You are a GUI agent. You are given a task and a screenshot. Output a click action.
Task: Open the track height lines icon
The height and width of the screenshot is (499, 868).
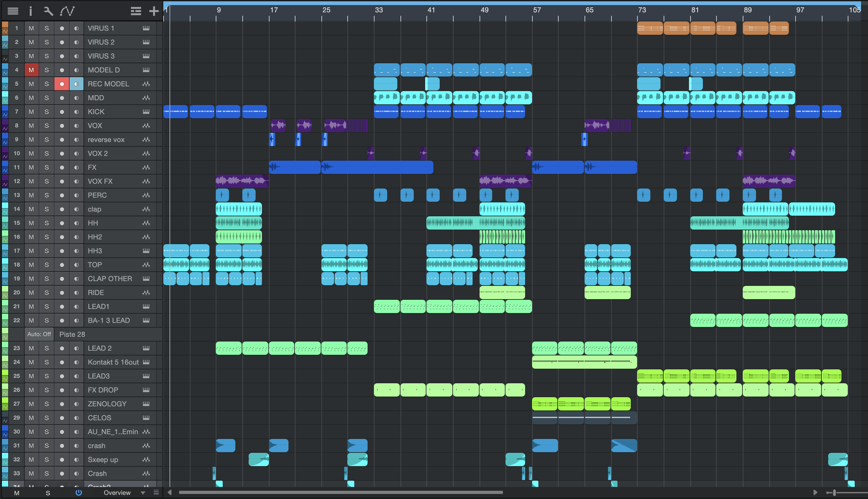(136, 11)
